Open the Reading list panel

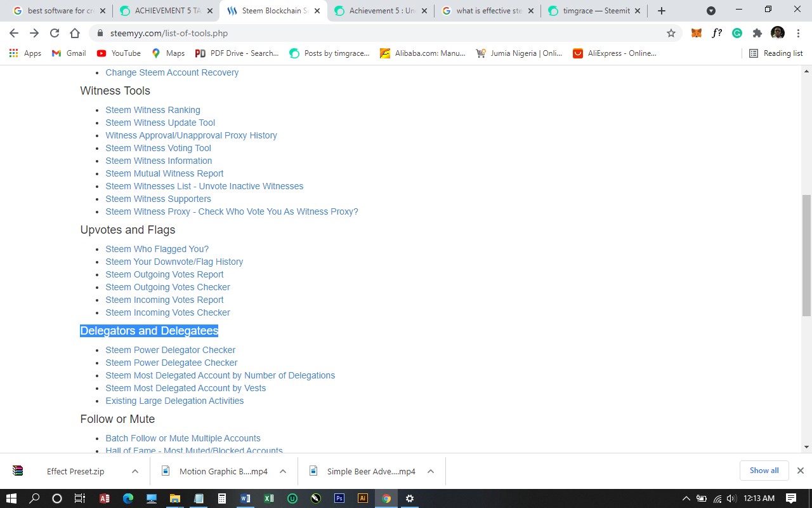(775, 53)
